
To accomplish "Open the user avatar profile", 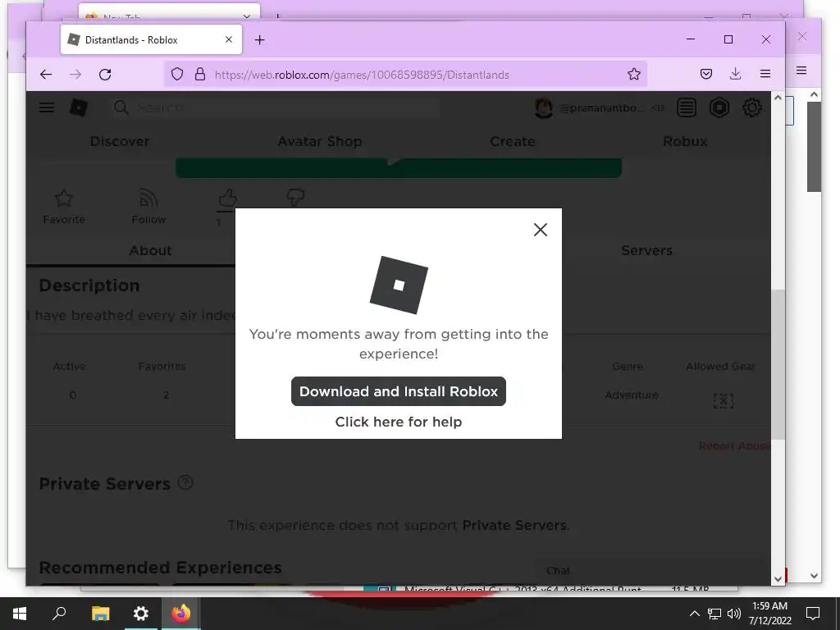I will [x=544, y=108].
